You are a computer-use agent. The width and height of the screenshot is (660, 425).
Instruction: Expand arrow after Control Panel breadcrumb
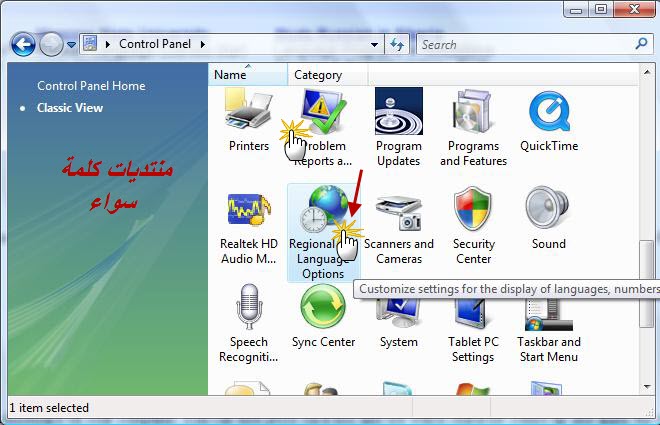pyautogui.click(x=203, y=44)
